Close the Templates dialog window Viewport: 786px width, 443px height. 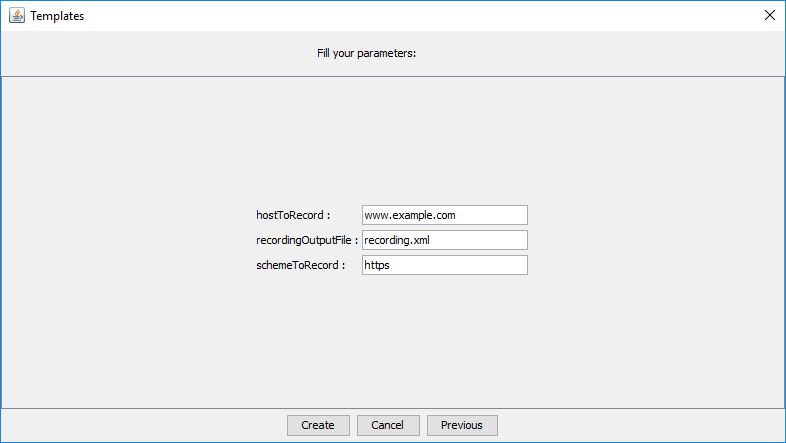point(769,15)
